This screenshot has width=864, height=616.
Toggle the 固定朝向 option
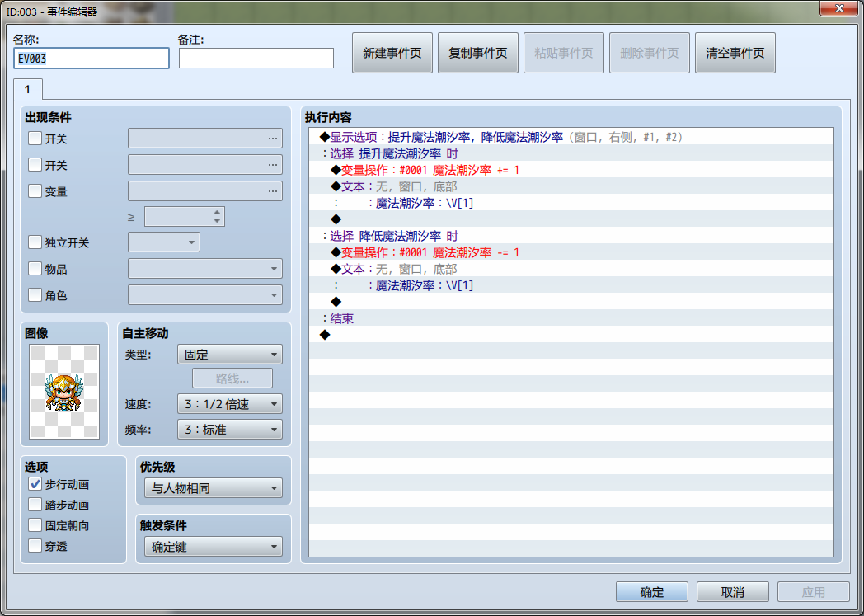[35, 525]
